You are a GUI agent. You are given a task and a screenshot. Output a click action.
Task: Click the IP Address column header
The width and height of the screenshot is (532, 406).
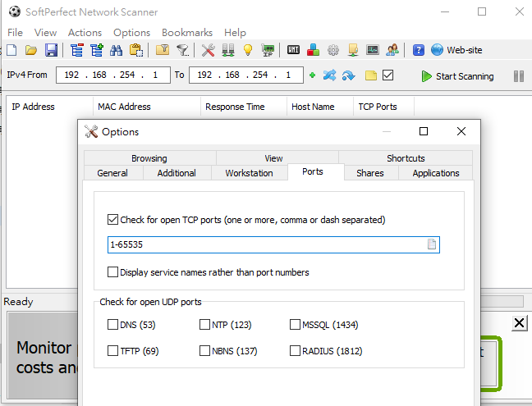pos(49,107)
